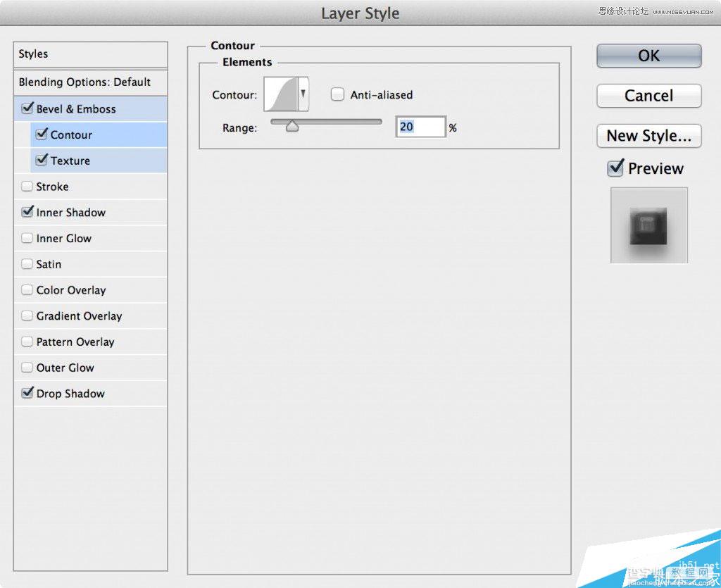Select the Satin label
The width and height of the screenshot is (721, 588).
tap(49, 264)
